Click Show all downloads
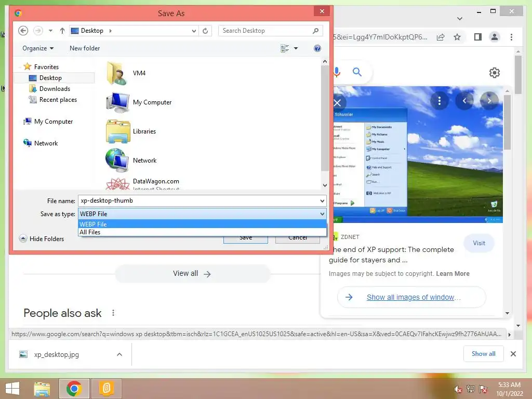532x399 pixels. [484, 354]
